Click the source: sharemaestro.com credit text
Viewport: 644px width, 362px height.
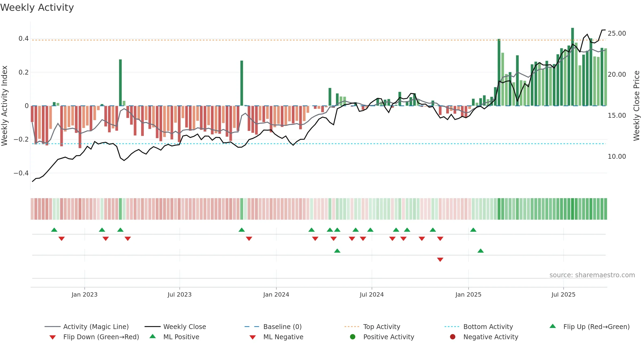coord(592,275)
